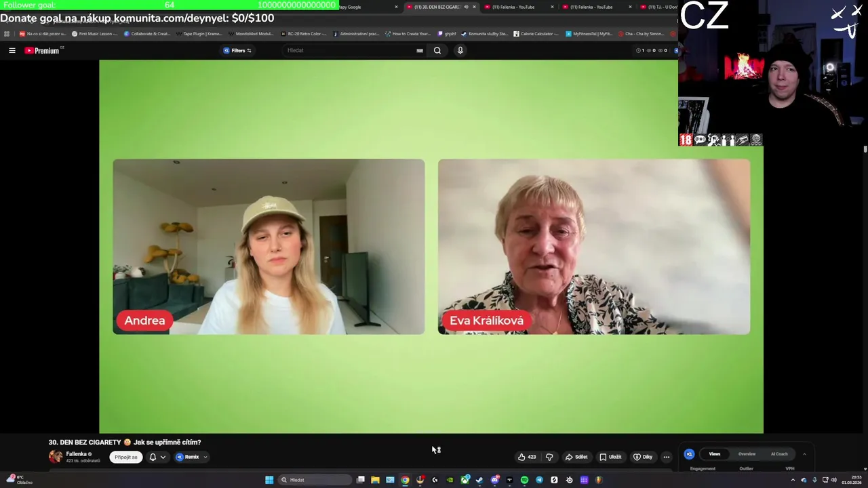
Task: Open the notification bell for Fallenka
Action: tap(153, 457)
